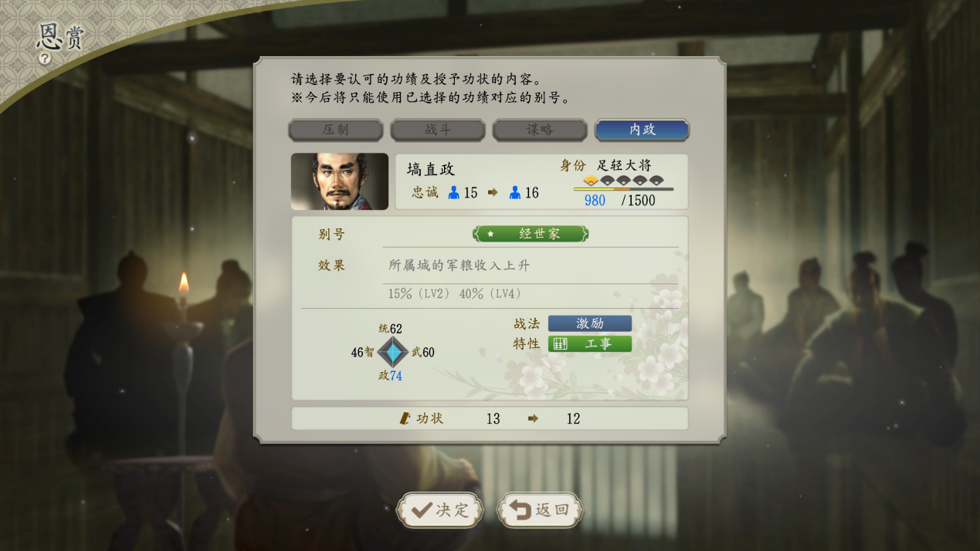980x551 pixels.
Task: Open the 谋略 tab
Action: pos(540,130)
